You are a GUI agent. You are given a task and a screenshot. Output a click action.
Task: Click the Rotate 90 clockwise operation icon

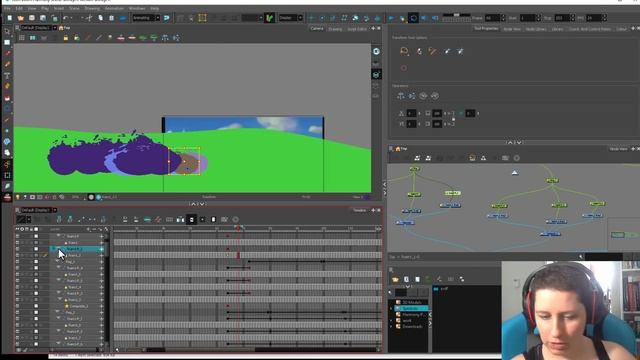coord(423,96)
